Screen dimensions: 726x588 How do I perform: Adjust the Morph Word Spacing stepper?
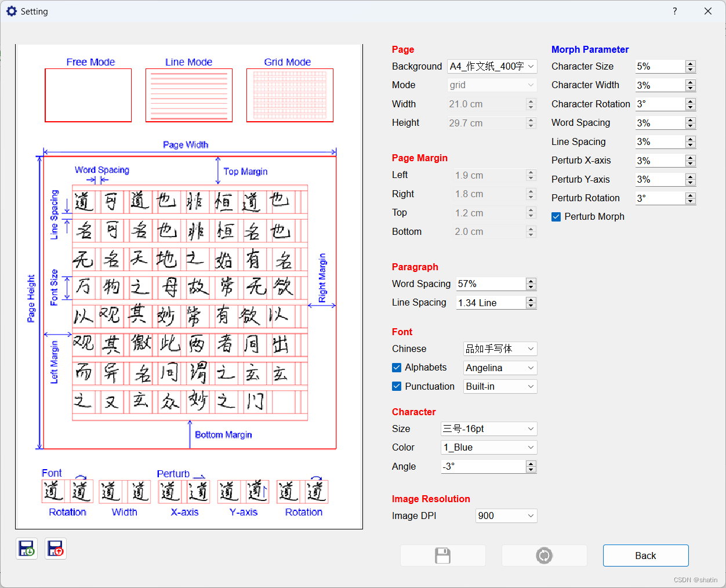690,123
